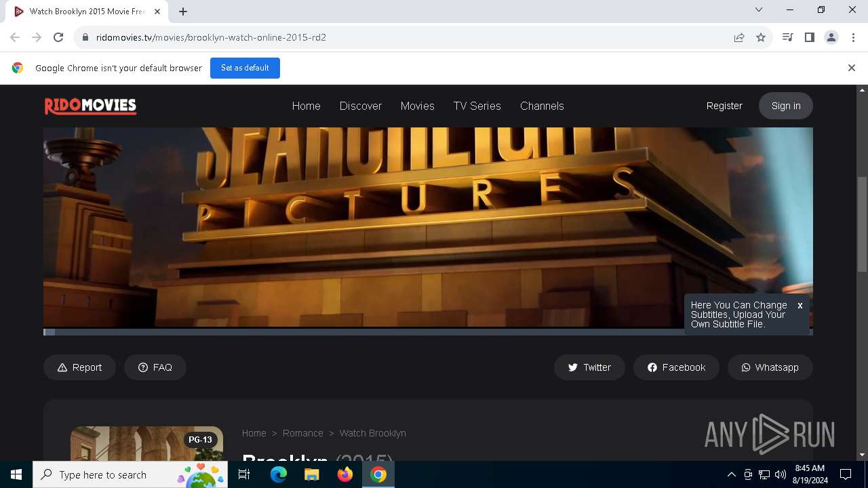Share the movie on Twitter

(589, 367)
